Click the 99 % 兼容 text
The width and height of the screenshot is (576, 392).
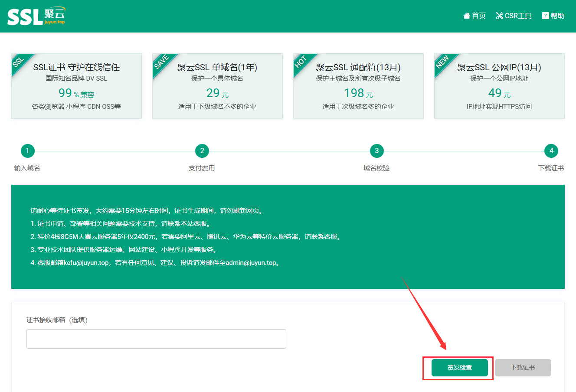click(x=76, y=93)
